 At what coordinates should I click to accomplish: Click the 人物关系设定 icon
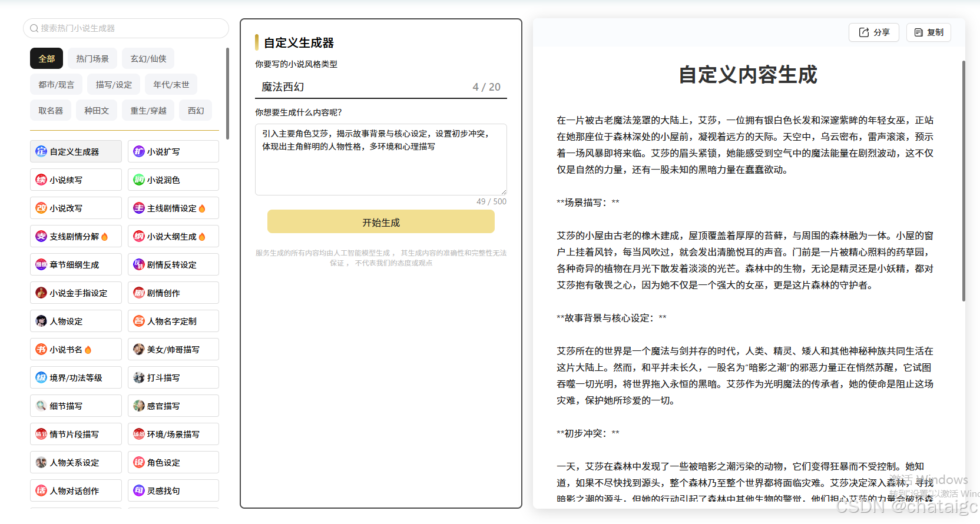[x=41, y=462]
